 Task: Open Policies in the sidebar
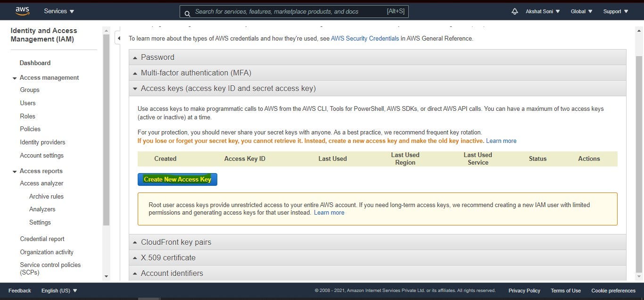coord(30,129)
